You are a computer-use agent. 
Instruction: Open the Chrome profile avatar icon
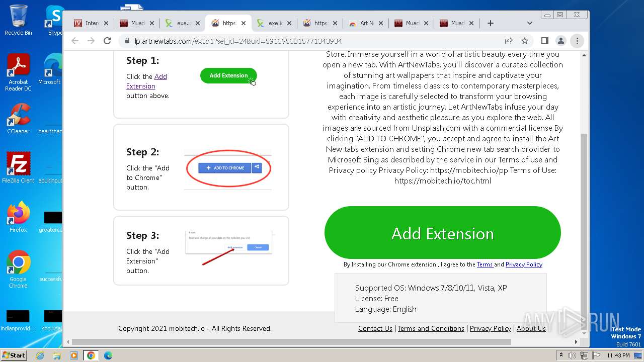561,41
